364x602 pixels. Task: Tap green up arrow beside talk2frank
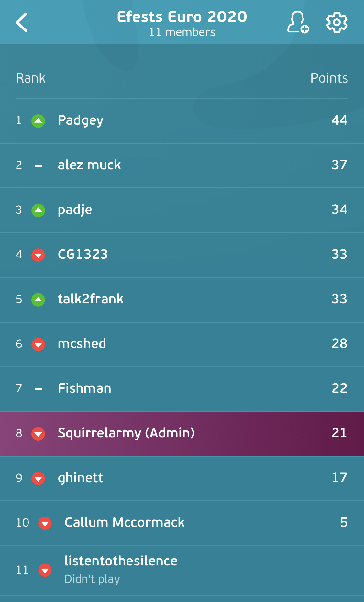(38, 300)
